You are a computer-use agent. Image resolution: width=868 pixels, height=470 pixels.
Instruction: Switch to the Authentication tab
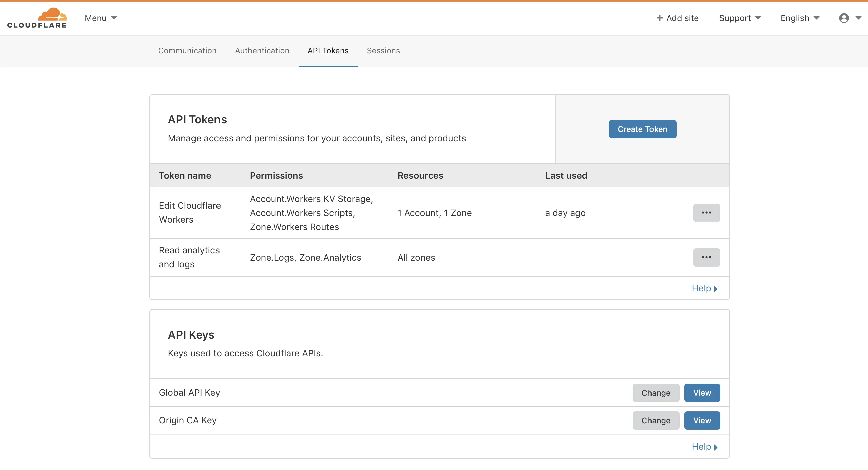tap(262, 51)
